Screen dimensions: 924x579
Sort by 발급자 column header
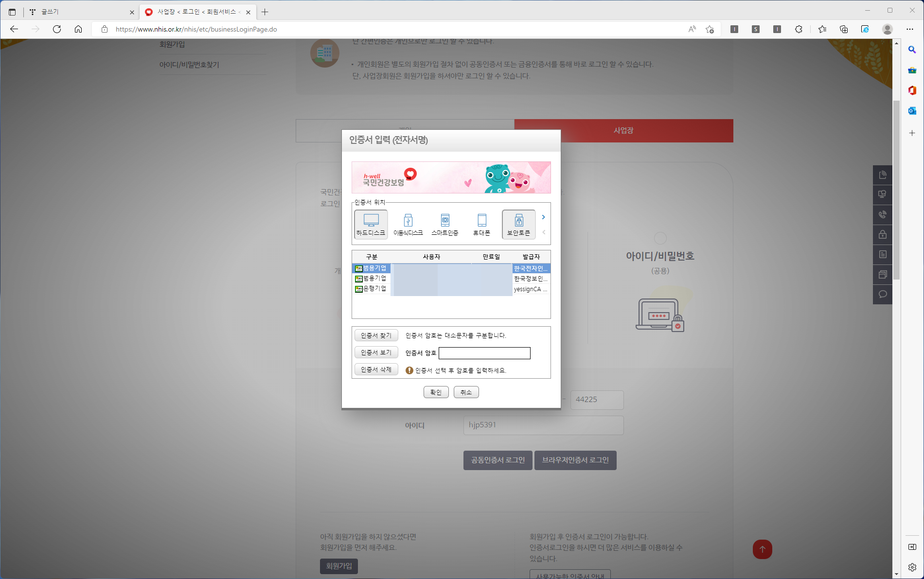tap(531, 257)
